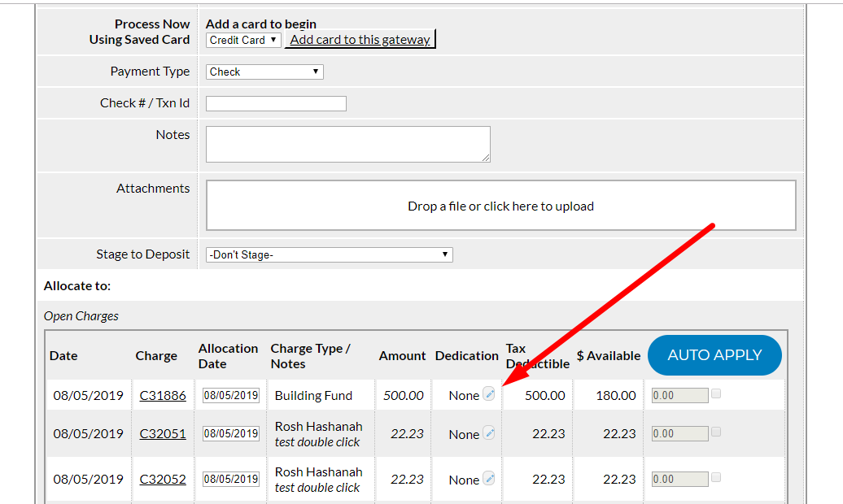
Task: Check the box for the Building Fund charge
Action: point(716,393)
